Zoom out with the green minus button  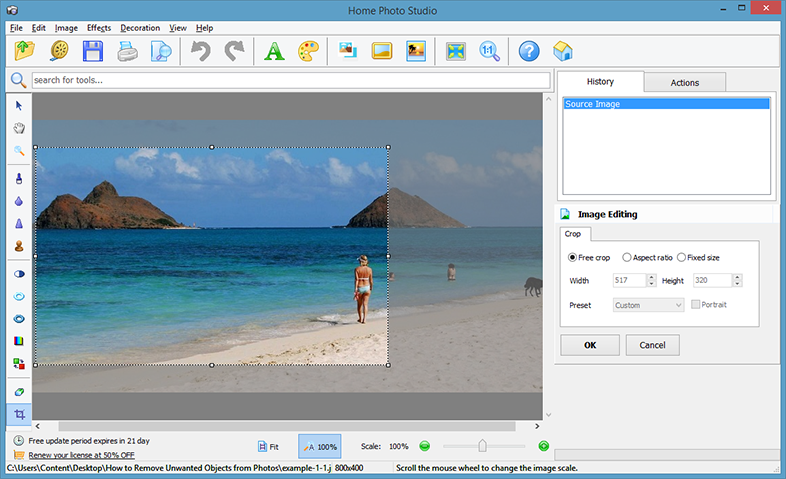(425, 446)
